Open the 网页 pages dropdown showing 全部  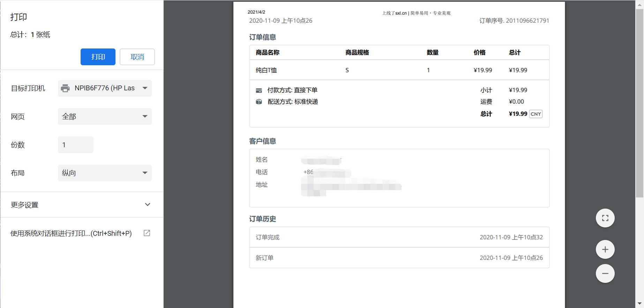point(105,117)
